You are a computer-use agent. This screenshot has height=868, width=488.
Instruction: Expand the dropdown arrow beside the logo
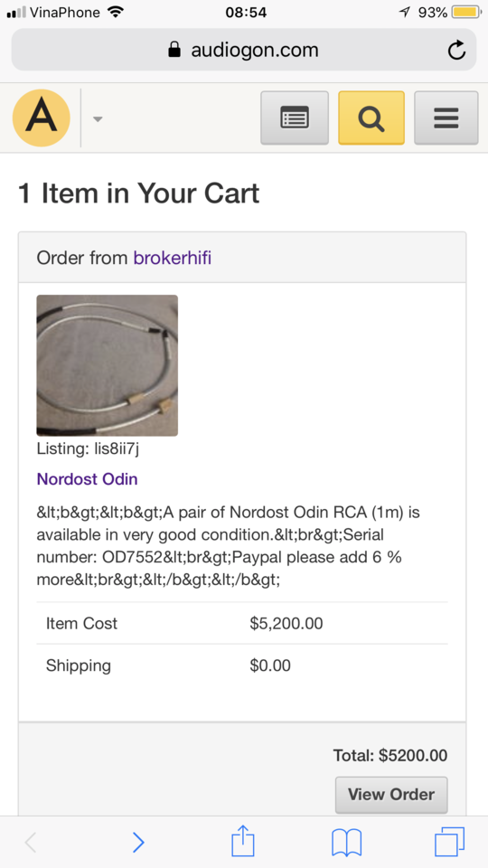[98, 119]
